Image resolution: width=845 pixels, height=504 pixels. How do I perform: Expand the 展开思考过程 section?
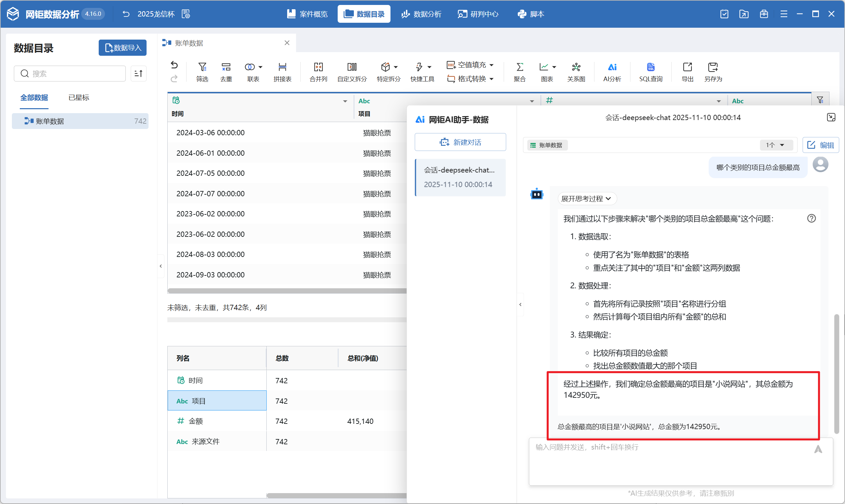(587, 199)
